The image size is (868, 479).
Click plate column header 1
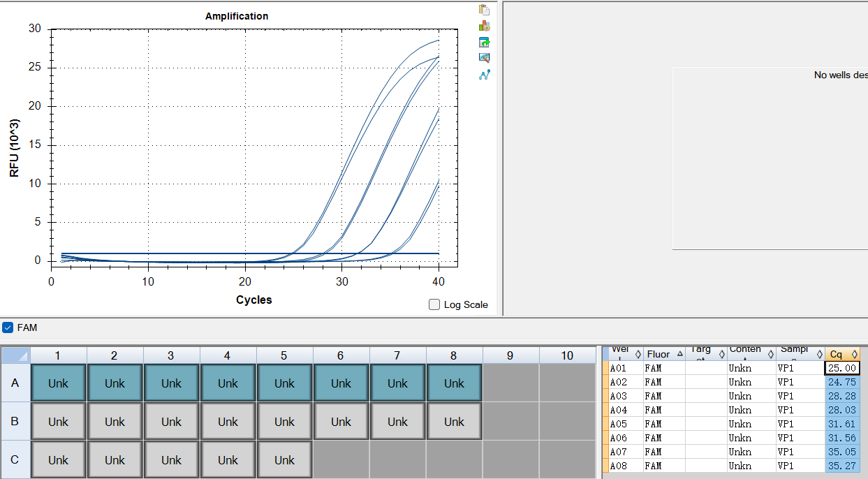pyautogui.click(x=59, y=355)
